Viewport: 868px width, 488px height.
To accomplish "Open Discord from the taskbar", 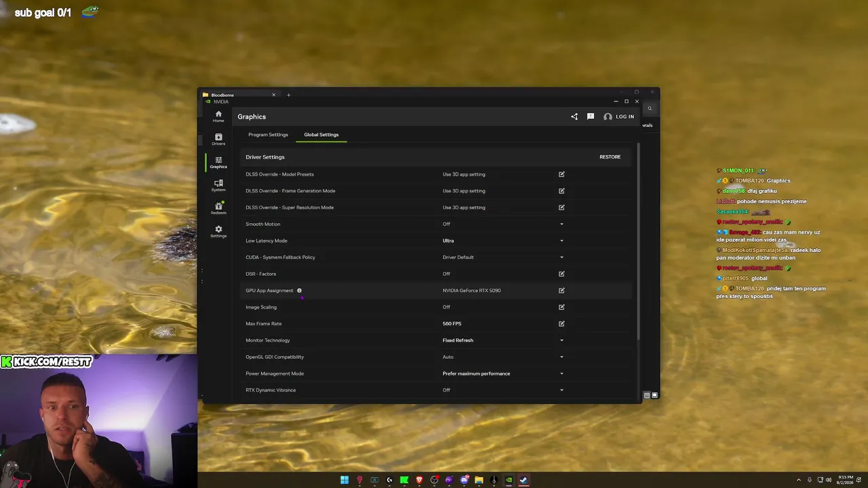I will click(x=464, y=480).
